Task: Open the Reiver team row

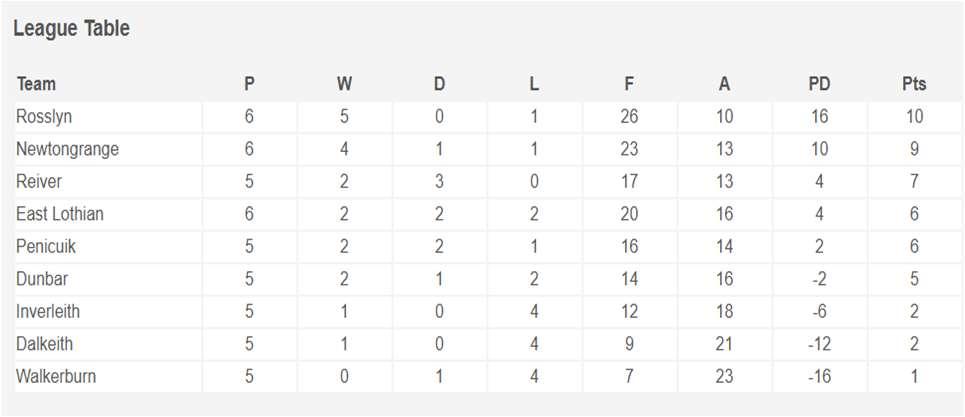Action: coord(38,182)
